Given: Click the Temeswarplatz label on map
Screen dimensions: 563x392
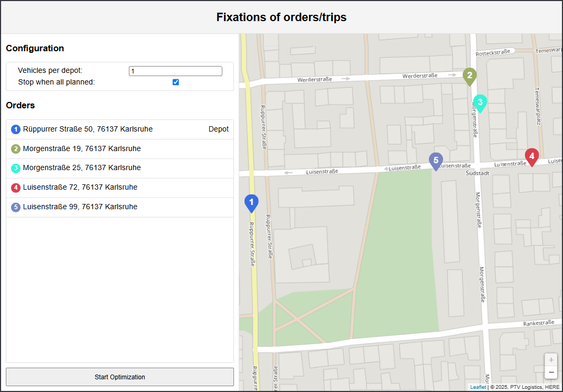Looking at the screenshot, I should point(538,106).
